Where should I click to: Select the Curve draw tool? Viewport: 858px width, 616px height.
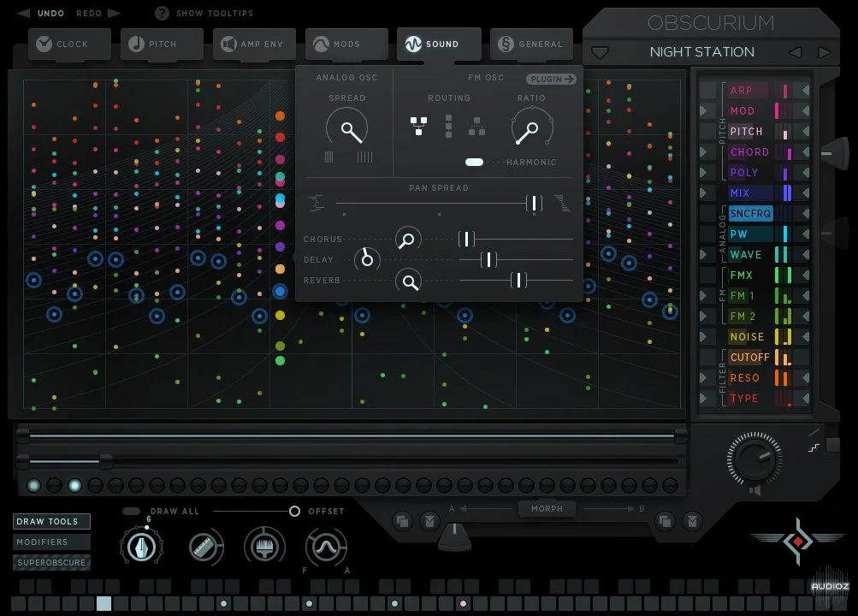pyautogui.click(x=326, y=547)
